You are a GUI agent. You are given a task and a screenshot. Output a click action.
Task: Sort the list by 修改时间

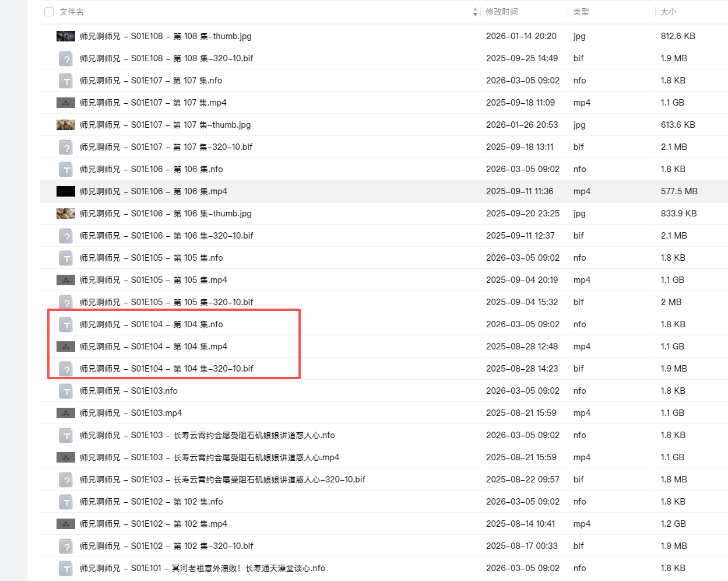(x=501, y=12)
